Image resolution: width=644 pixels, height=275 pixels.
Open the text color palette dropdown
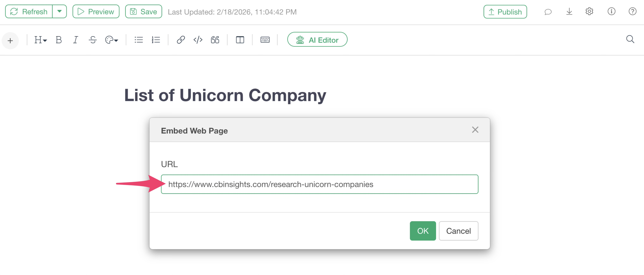tap(112, 40)
